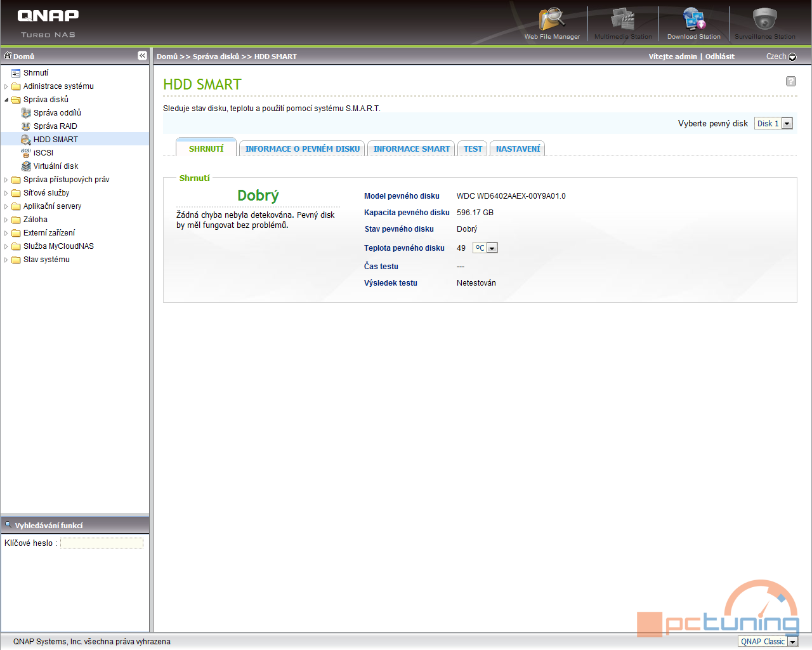Screen dimensions: 812x650
Task: Click Vítejte admin text
Action: pyautogui.click(x=672, y=56)
